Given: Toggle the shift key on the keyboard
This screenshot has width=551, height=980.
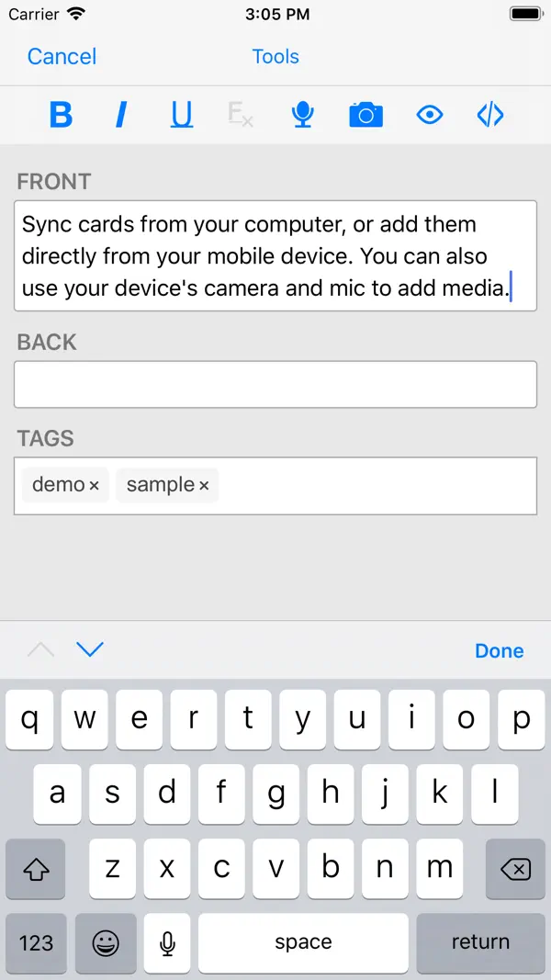Looking at the screenshot, I should [35, 868].
